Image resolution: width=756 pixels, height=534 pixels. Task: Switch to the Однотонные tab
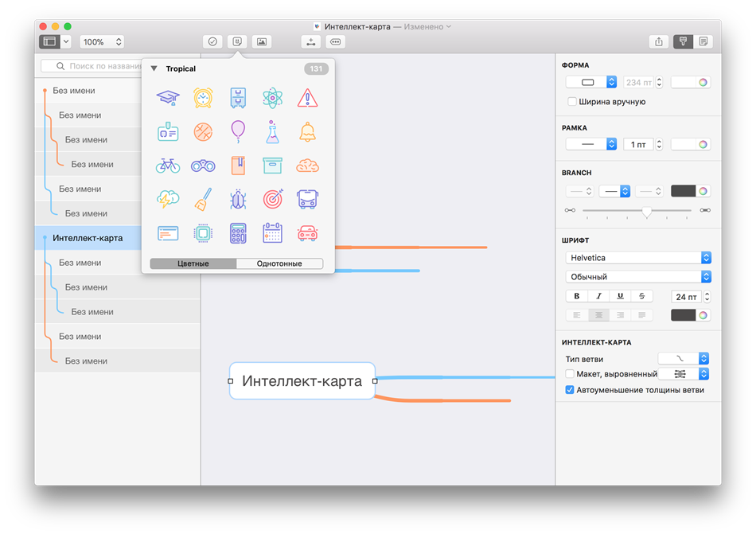point(279,263)
